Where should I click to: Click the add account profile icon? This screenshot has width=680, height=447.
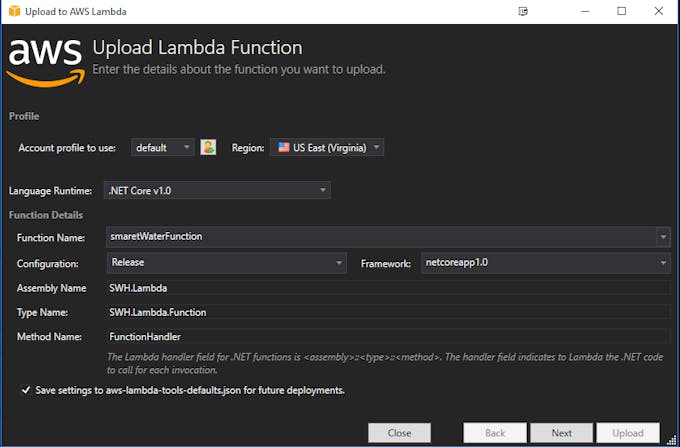pos(208,147)
